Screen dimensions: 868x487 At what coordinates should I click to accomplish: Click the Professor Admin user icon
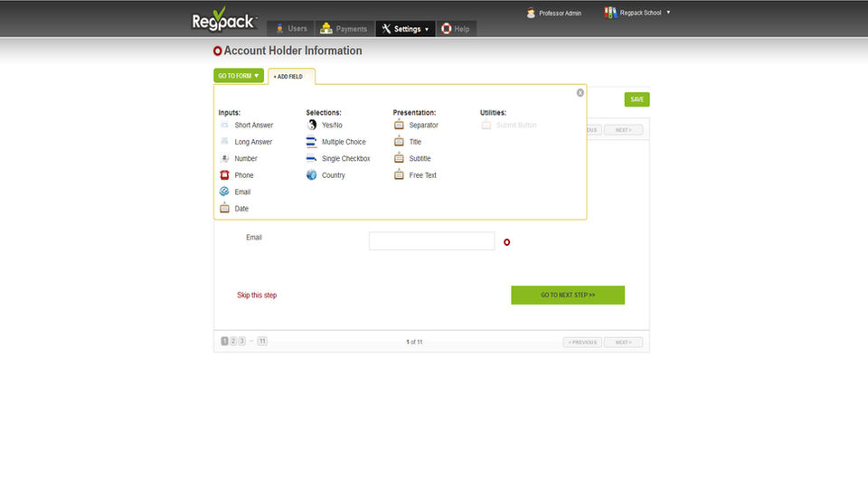[531, 13]
